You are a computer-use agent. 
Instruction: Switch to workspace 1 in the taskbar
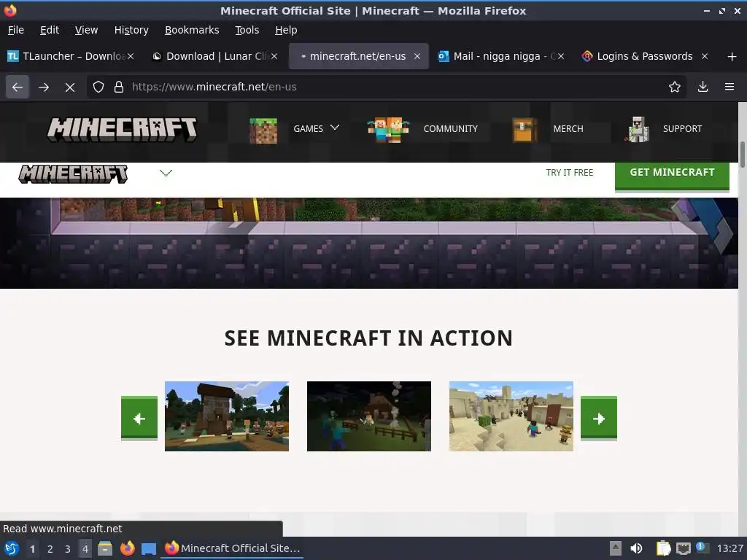32,548
